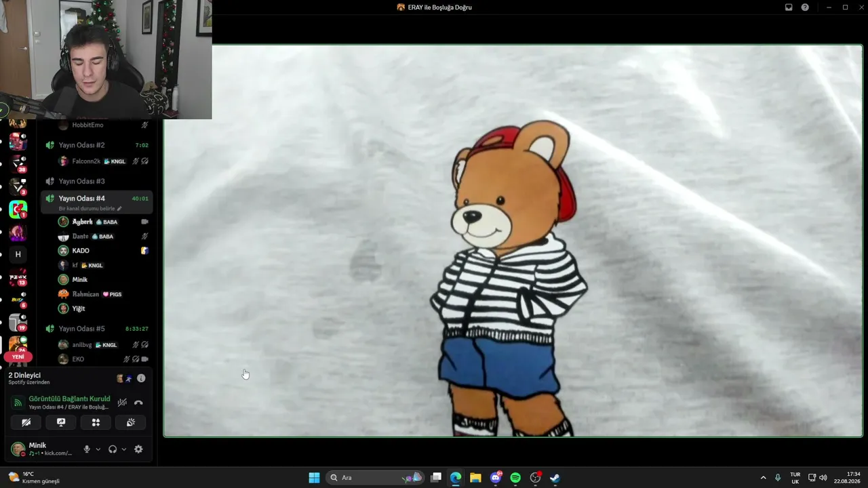Click 'Görüntülü Bağlantı Kuruldu' status text
868x488 pixels.
coord(69,399)
